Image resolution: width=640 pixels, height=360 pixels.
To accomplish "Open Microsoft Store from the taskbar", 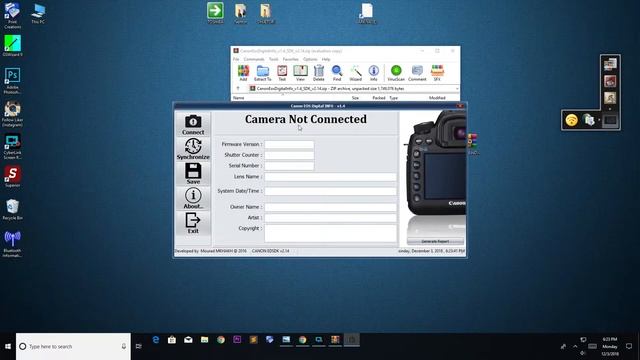I will point(172,340).
